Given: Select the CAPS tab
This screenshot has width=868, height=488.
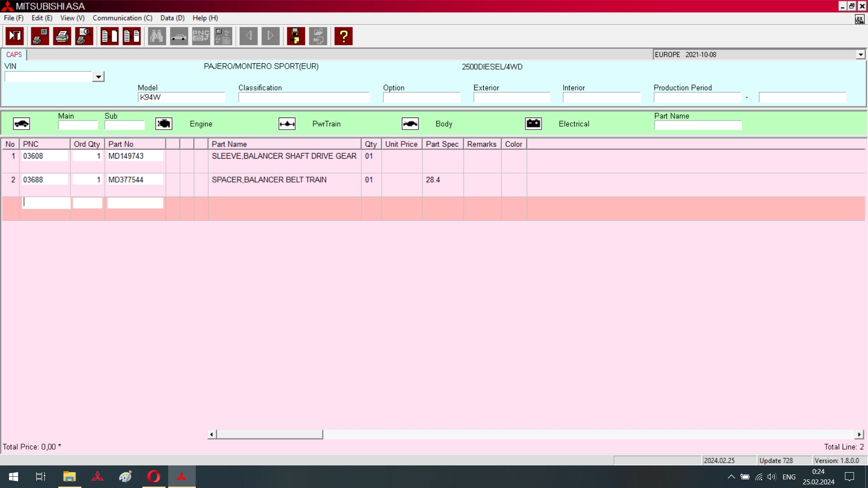Looking at the screenshot, I should coord(14,55).
